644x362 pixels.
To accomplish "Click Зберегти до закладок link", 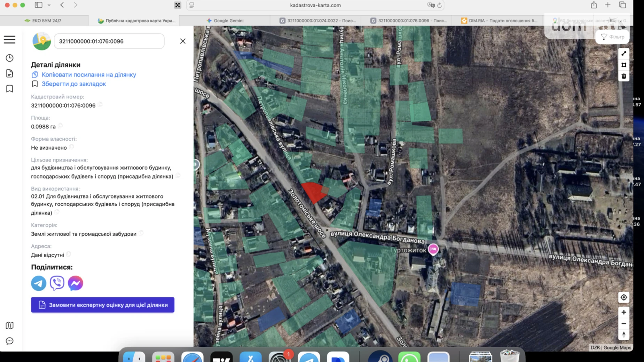I will [74, 84].
